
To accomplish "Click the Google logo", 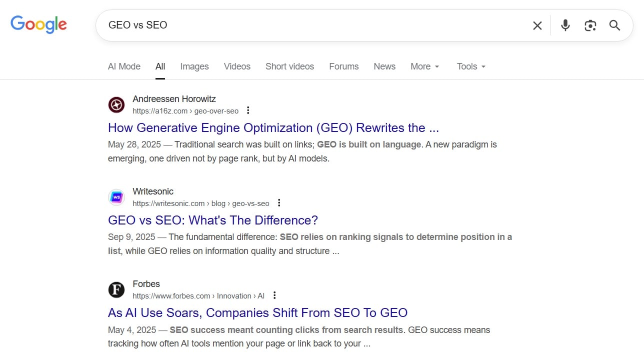I will click(x=38, y=24).
